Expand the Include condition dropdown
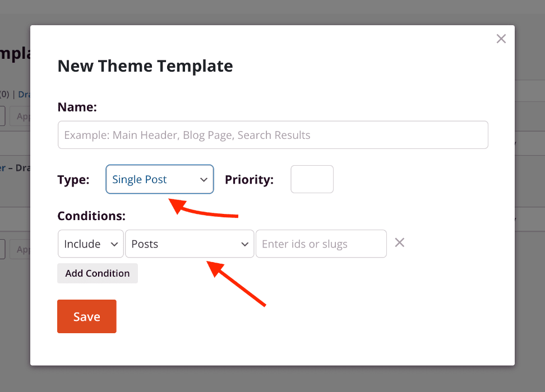 click(x=90, y=244)
